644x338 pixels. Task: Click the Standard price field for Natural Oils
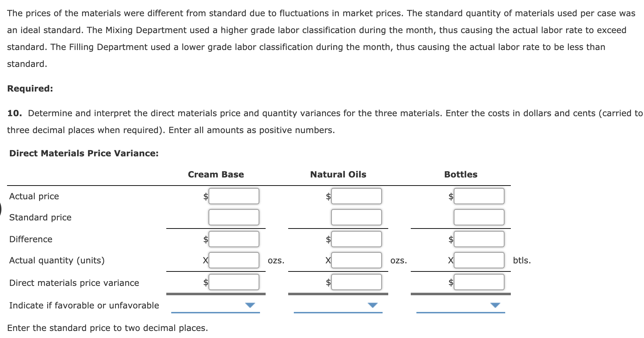356,217
